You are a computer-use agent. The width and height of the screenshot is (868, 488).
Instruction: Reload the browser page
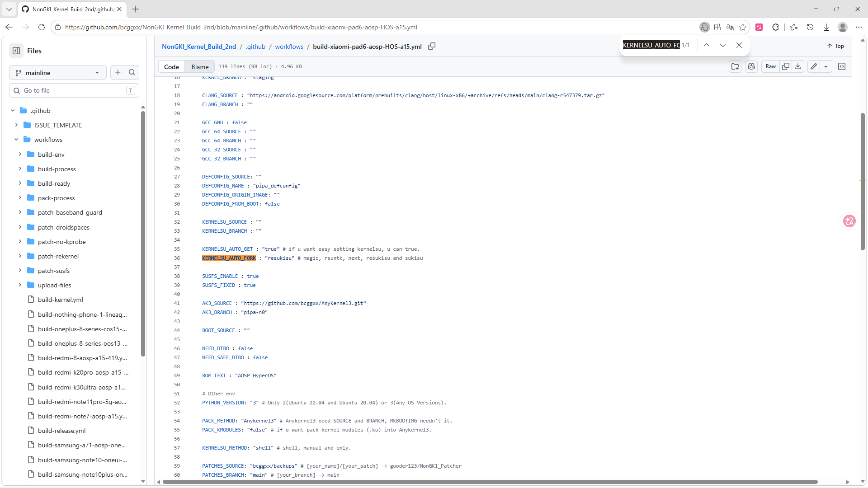point(42,27)
